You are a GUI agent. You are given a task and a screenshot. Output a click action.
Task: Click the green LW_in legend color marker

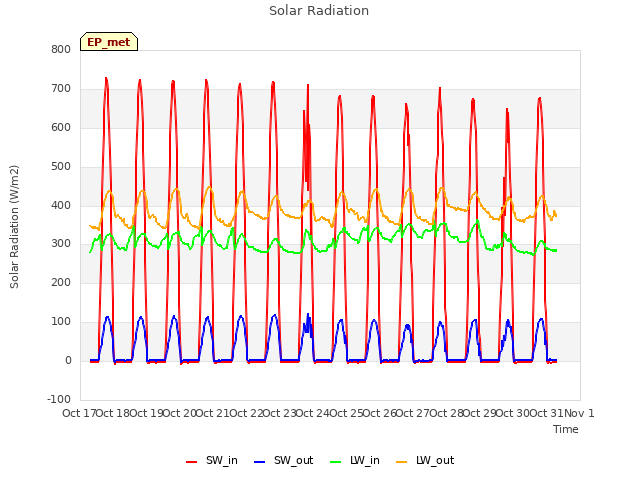click(x=335, y=462)
